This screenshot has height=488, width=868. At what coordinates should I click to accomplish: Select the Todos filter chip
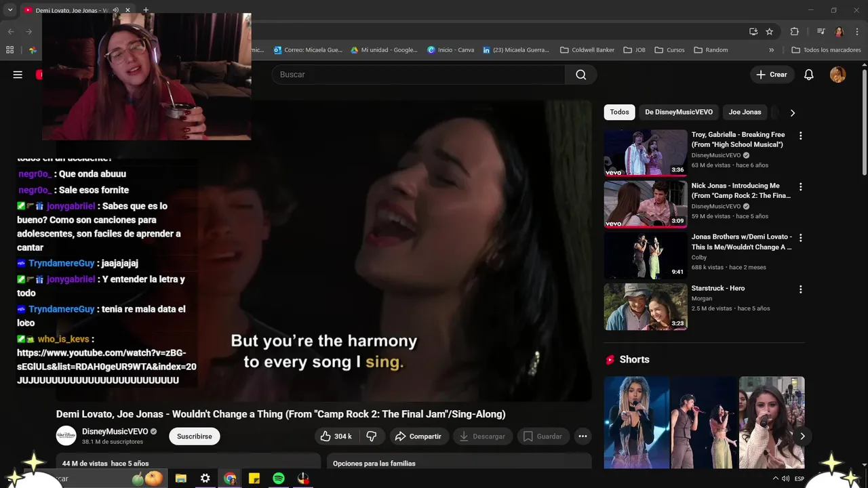click(619, 112)
